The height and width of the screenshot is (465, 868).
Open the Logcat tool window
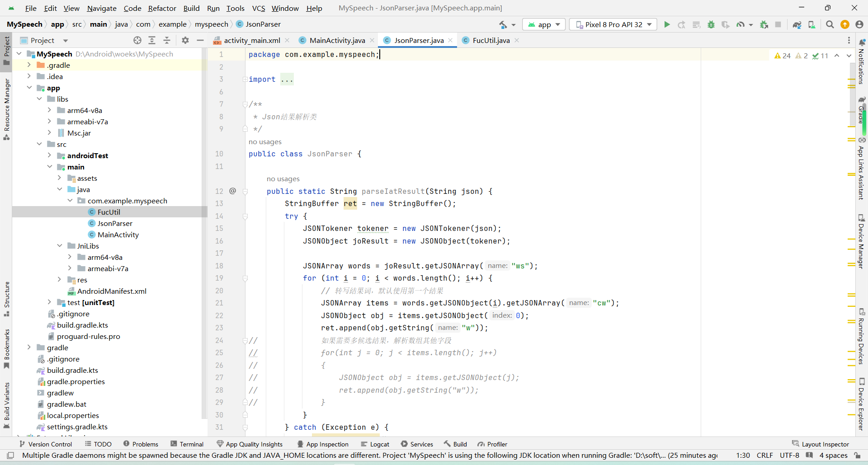click(375, 444)
